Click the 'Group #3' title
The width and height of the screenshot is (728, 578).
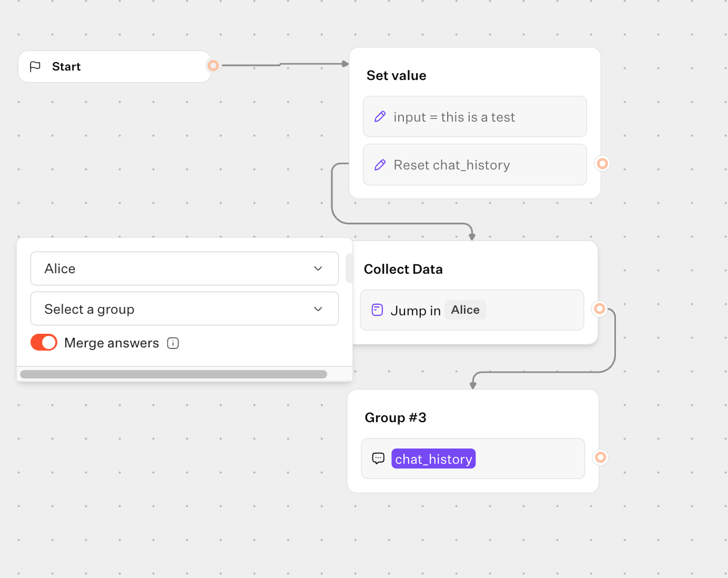coord(396,418)
